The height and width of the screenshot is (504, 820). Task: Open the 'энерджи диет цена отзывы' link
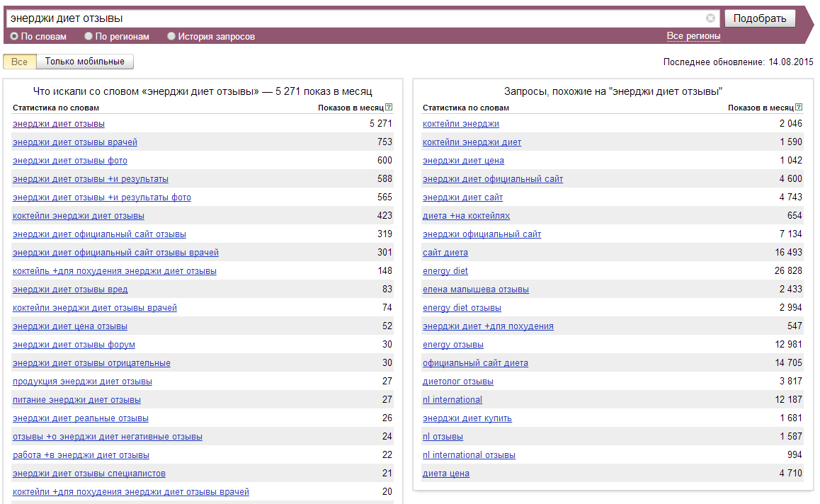pyautogui.click(x=70, y=326)
